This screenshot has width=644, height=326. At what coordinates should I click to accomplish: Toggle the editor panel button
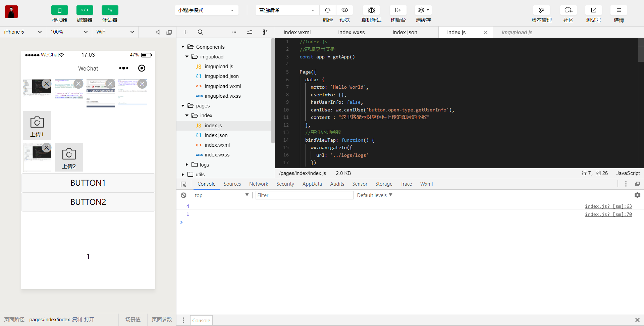click(85, 10)
